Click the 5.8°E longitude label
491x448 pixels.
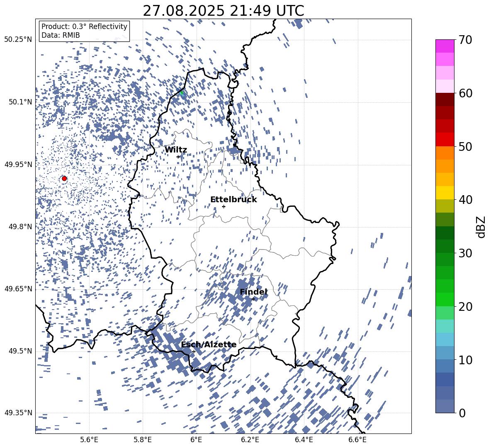pyautogui.click(x=143, y=440)
